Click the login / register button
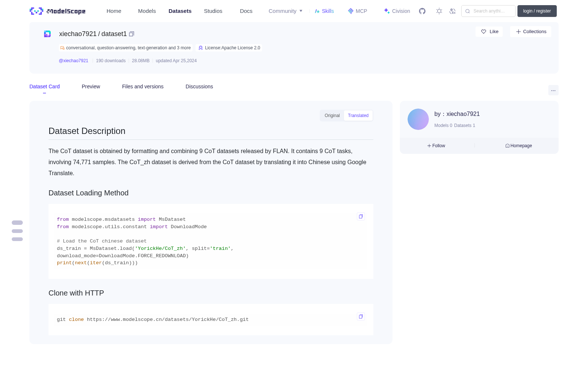 point(537,11)
